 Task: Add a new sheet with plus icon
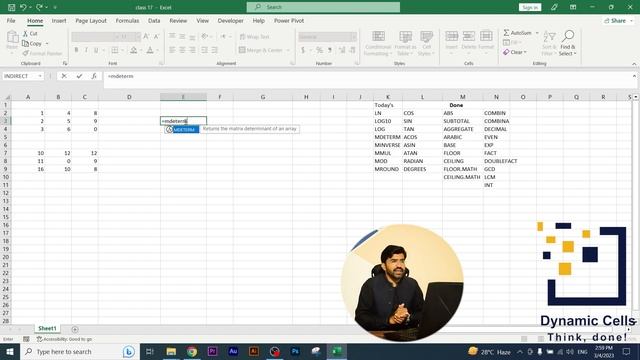75,329
